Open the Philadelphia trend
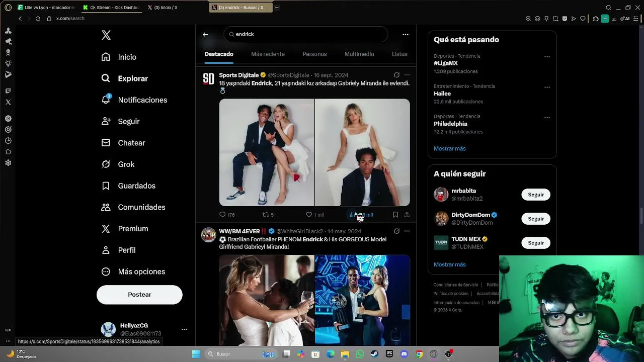The height and width of the screenshot is (362, 644). (x=450, y=124)
